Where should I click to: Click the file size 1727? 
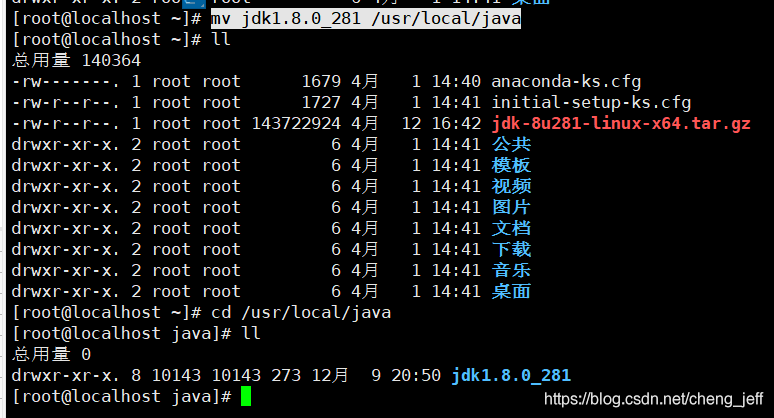(x=321, y=103)
